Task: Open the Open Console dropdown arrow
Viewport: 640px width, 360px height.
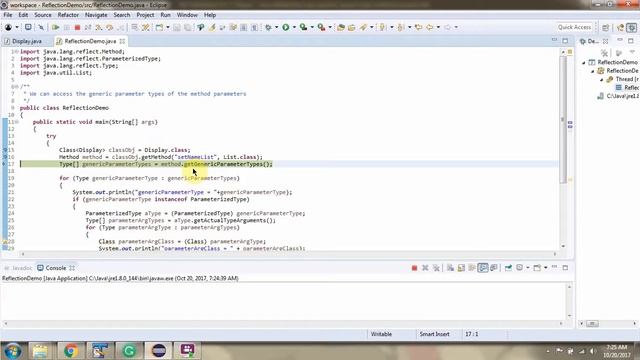Action: pos(546,268)
